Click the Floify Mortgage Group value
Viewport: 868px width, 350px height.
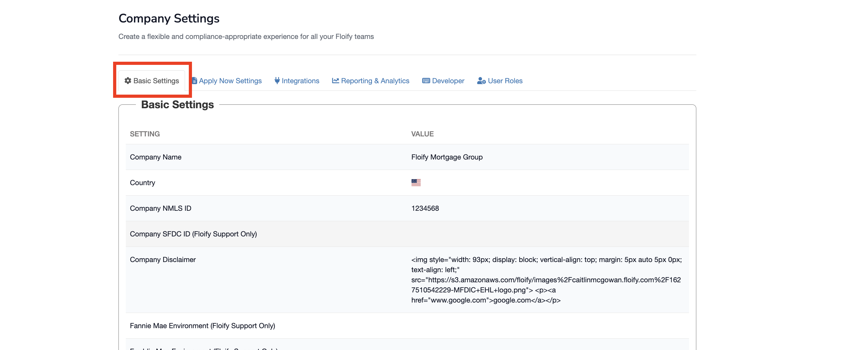tap(447, 157)
